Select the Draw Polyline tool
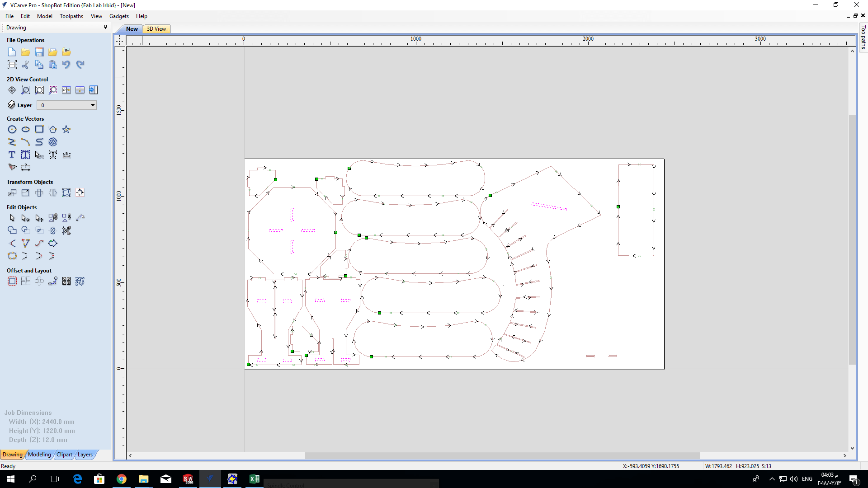 tap(12, 142)
